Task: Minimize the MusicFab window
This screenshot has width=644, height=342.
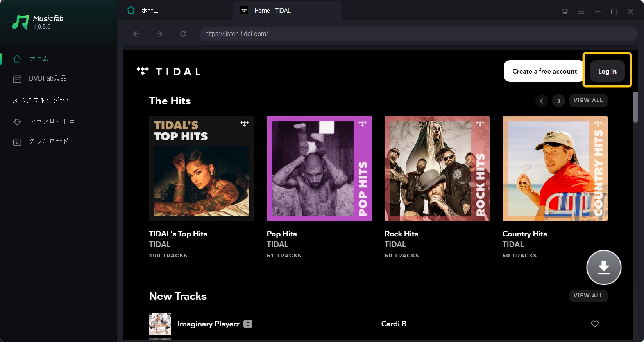Action: [x=597, y=11]
